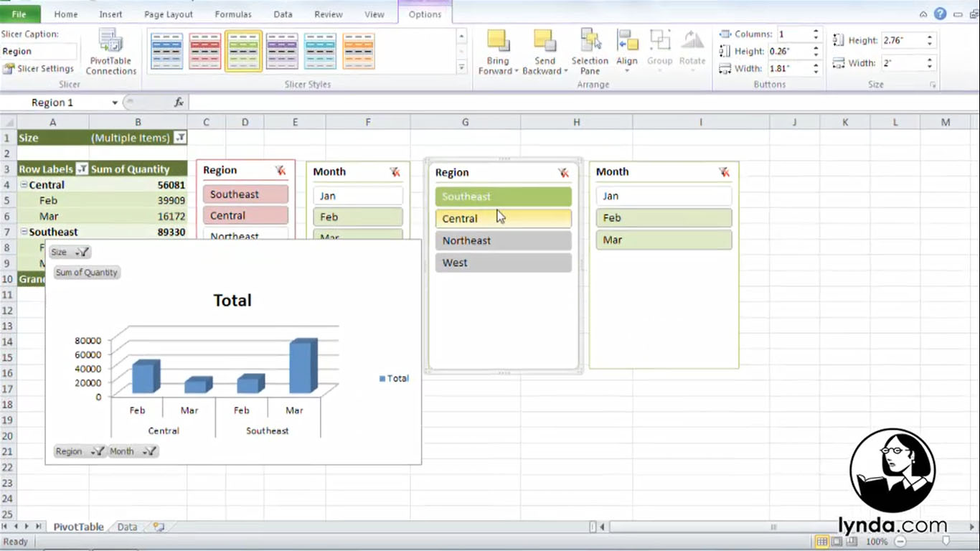
Task: Open the chart Region field button
Action: (x=80, y=451)
